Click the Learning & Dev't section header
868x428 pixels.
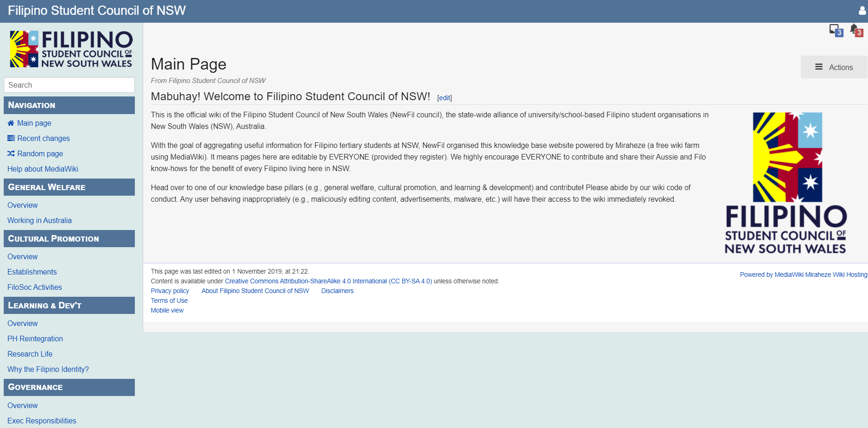[x=69, y=306]
